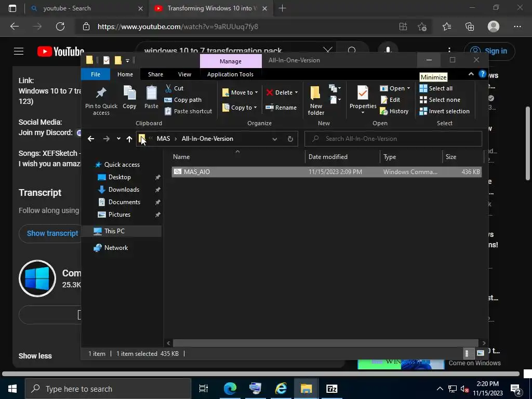Show hidden system tray icons
The image size is (532, 399).
pos(440,389)
